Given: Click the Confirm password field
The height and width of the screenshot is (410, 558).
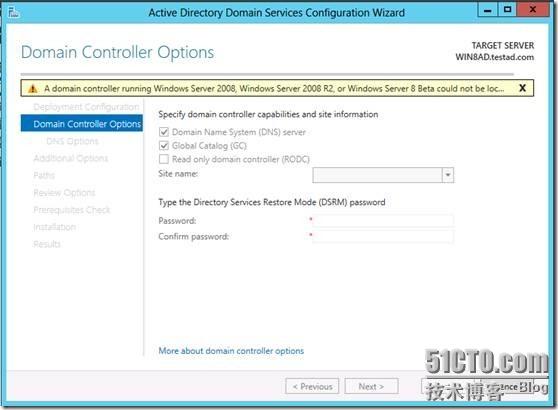Looking at the screenshot, I should tap(383, 236).
